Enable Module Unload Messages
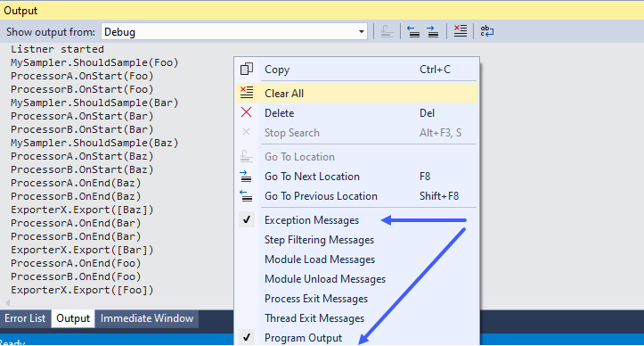644x346 pixels. pyautogui.click(x=325, y=279)
